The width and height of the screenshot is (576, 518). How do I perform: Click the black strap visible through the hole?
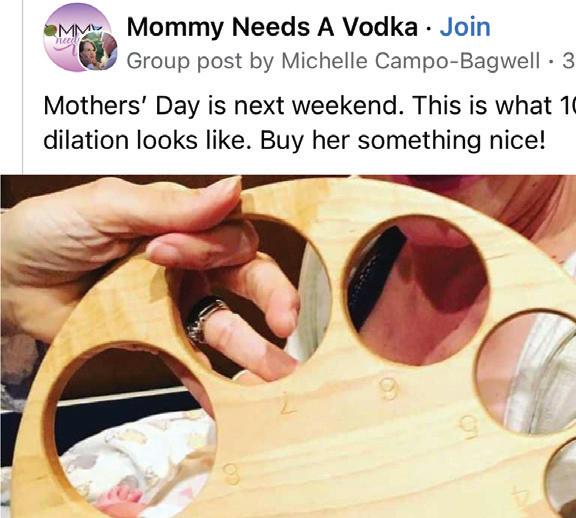tap(375, 277)
